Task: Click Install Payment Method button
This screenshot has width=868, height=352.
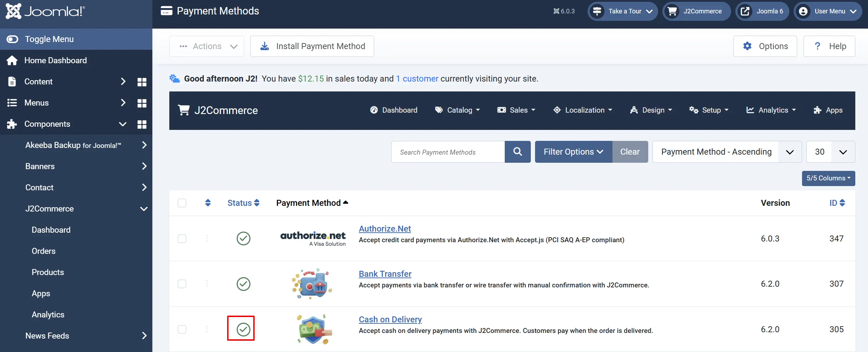Action: point(312,46)
